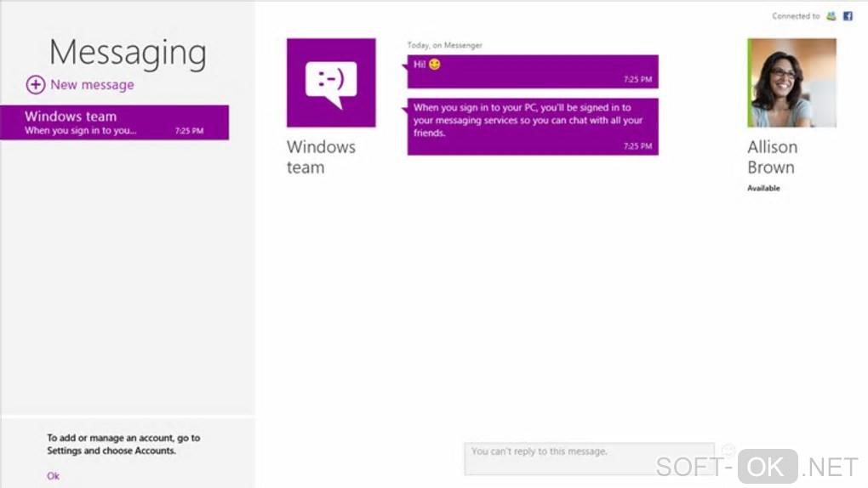Screen dimensions: 868x488
Task: Click the reply text box
Action: point(589,459)
